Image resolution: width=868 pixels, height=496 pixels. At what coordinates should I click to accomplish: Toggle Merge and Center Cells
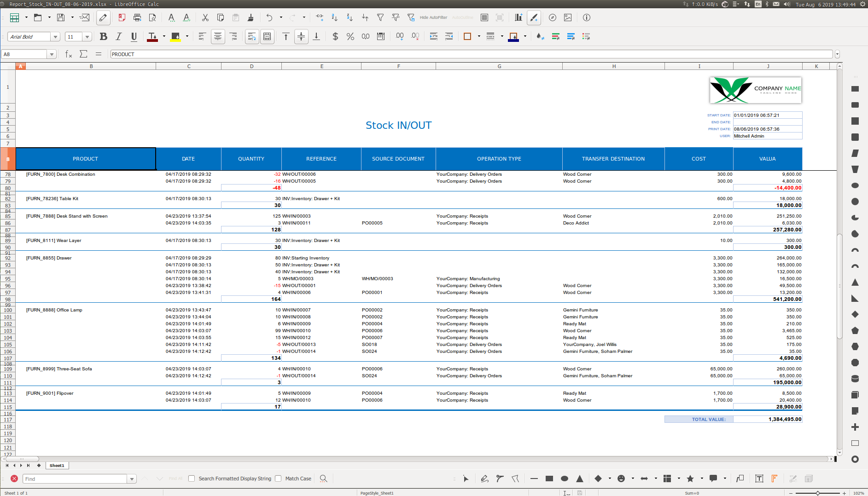pos(267,36)
